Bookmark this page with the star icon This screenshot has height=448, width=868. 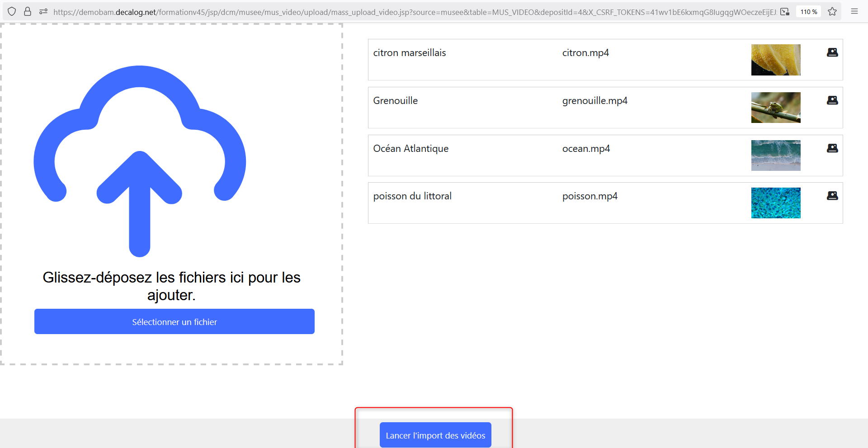coord(832,12)
